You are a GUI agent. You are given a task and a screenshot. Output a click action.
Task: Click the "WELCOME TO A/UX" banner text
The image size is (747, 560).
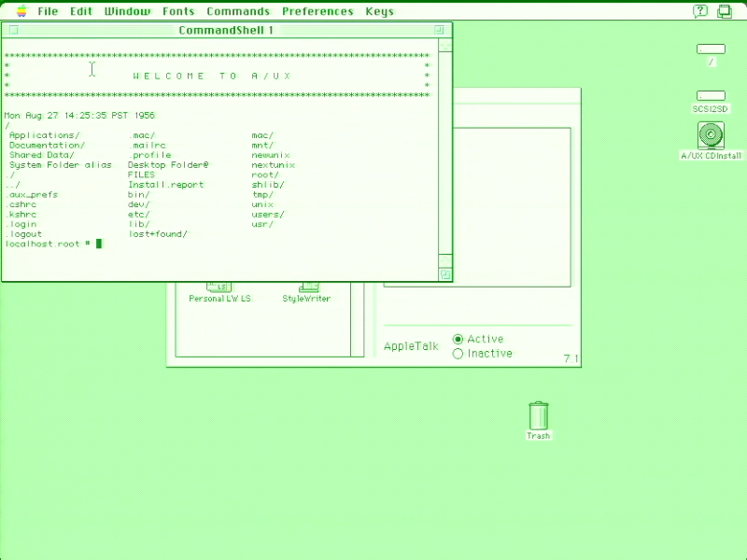click(x=212, y=76)
